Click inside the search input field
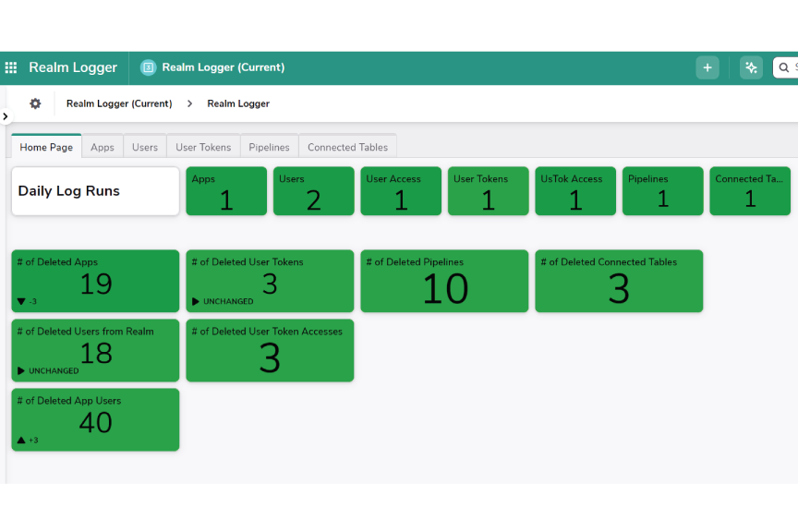798x532 pixels. (792, 67)
